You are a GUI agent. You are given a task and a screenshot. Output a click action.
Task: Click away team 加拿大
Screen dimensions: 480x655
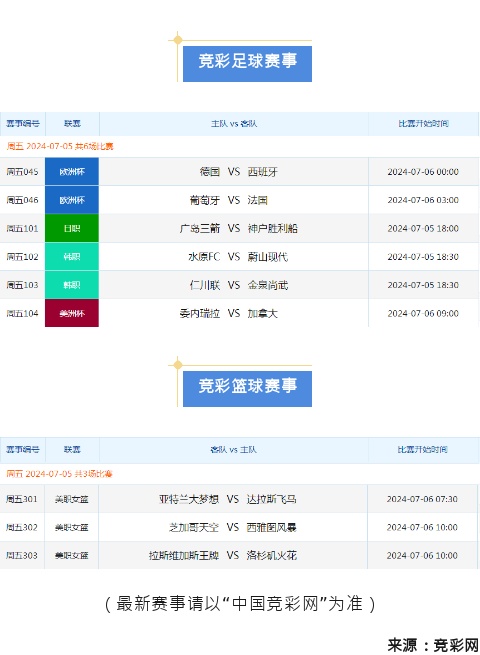click(x=262, y=313)
